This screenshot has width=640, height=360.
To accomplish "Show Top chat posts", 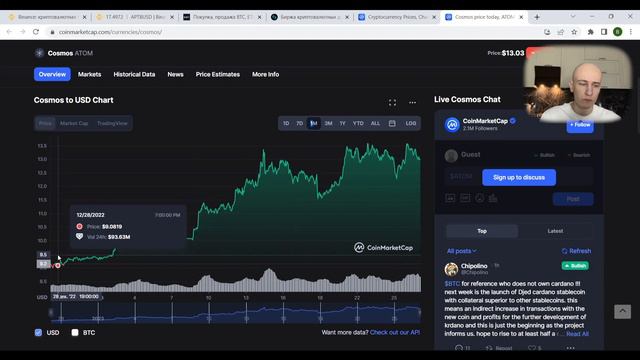I will (482, 231).
